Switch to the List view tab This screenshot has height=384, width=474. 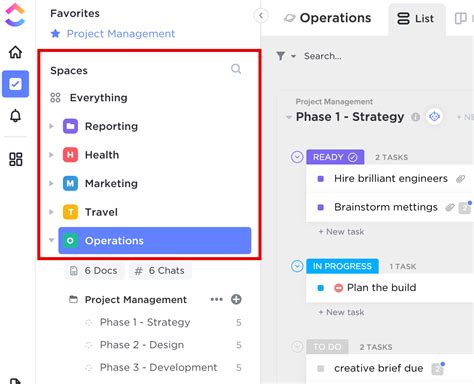pos(416,19)
